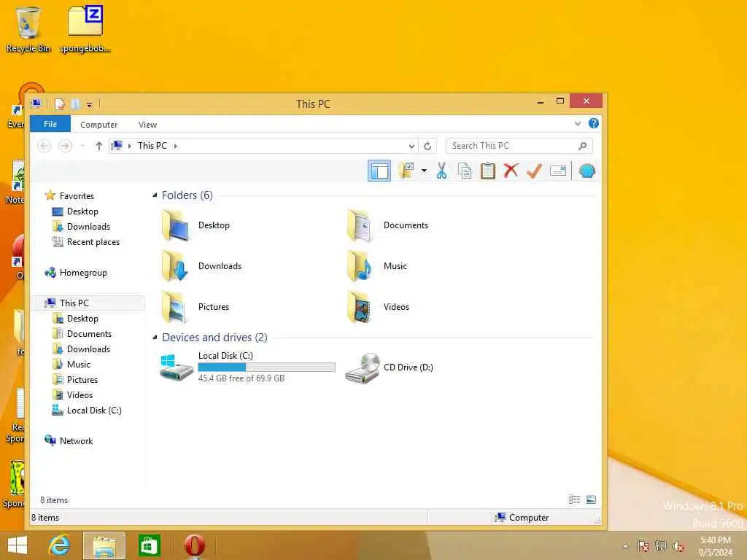Collapse the Folders (6) group
Screen dimensions: 747x560
coord(155,195)
